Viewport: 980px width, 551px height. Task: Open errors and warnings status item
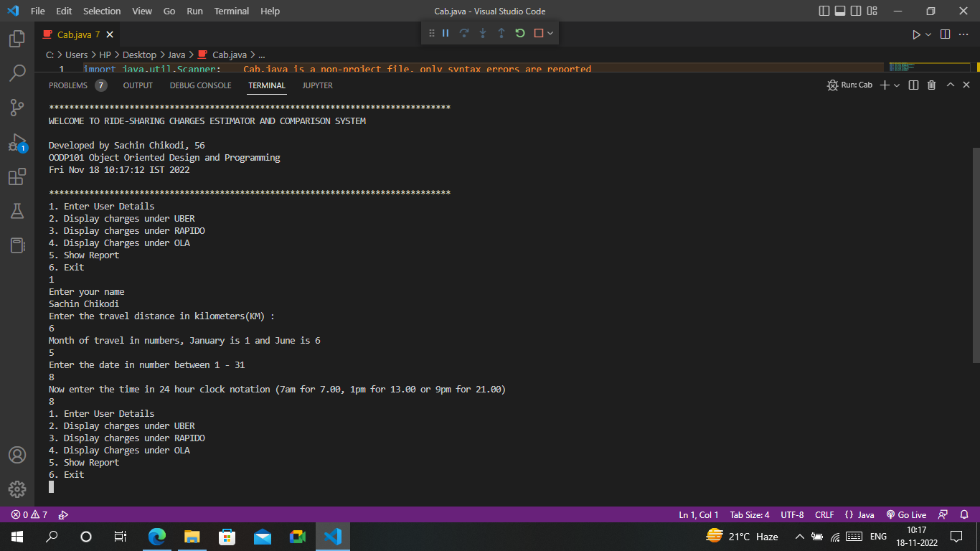(29, 514)
